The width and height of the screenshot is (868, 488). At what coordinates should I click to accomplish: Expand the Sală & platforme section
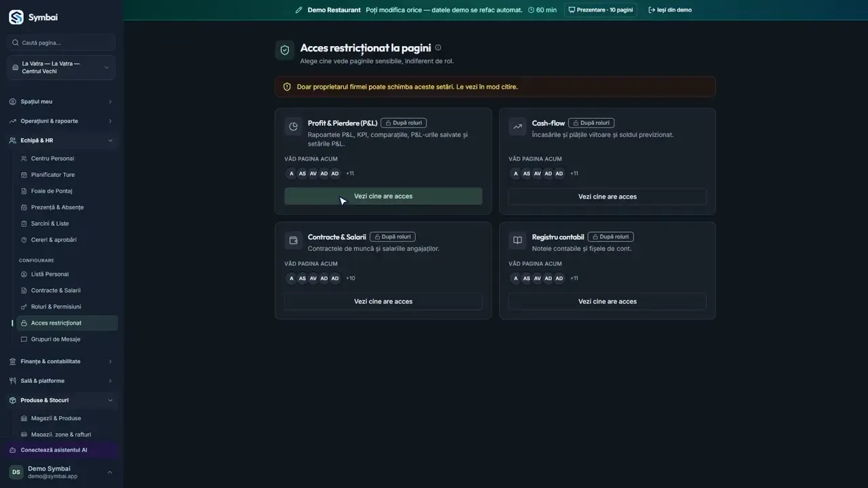click(61, 381)
